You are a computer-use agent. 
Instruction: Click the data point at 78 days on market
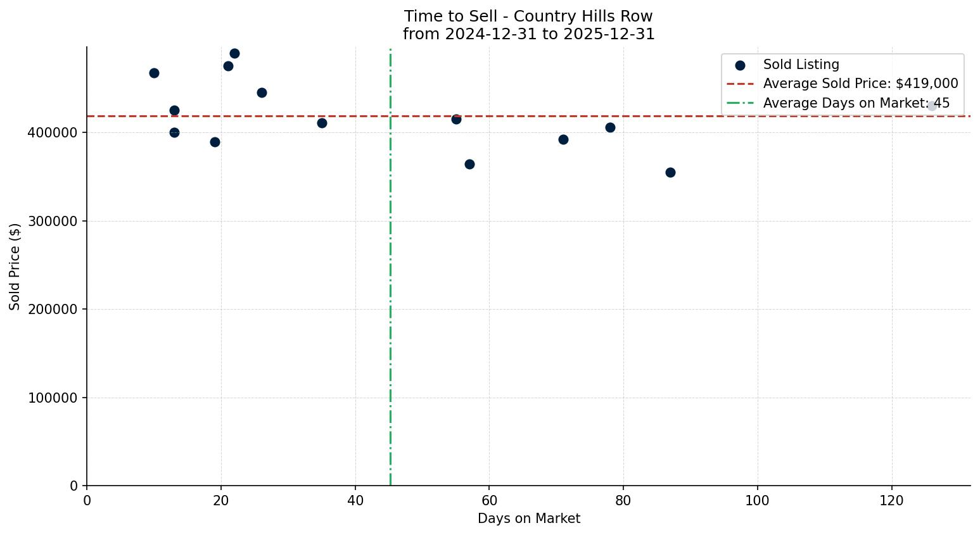point(610,128)
